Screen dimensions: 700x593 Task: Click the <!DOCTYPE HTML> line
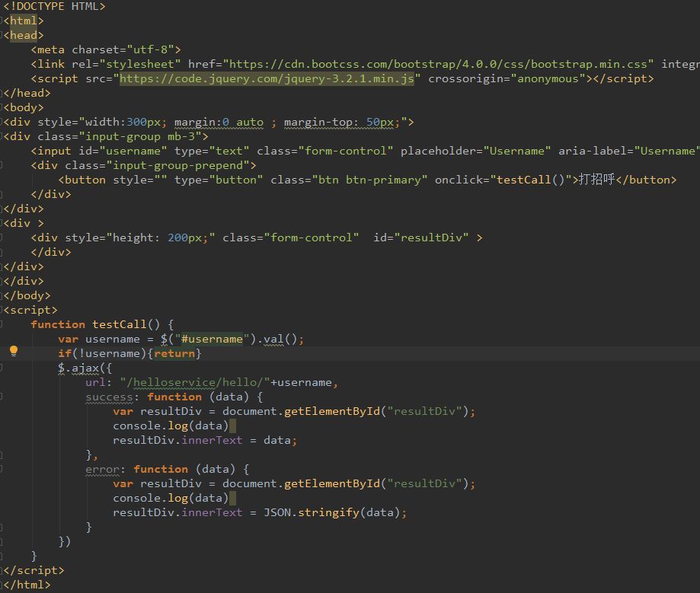(55, 6)
